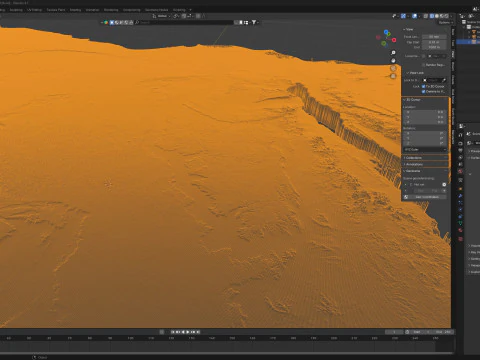Click the pan hand gizmo in viewport
Viewport: 480px width, 360px height.
pyautogui.click(x=393, y=61)
